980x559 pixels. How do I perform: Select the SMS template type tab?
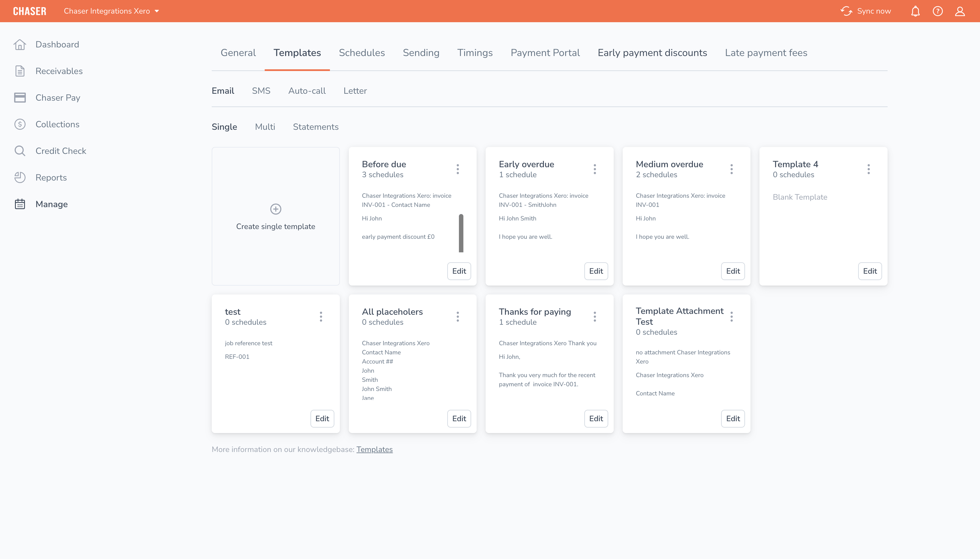261,91
